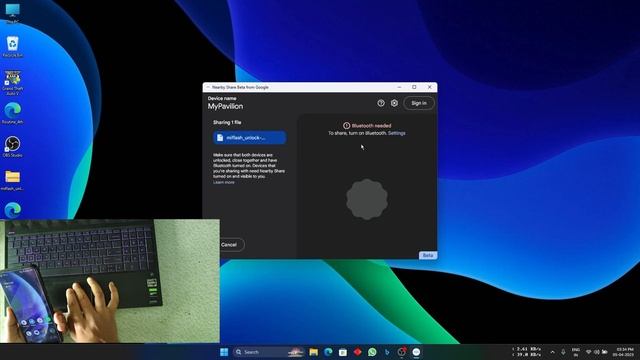Open the Wi-Fi network tray icon
Screen dimensions: 640x360
pyautogui.click(x=589, y=352)
